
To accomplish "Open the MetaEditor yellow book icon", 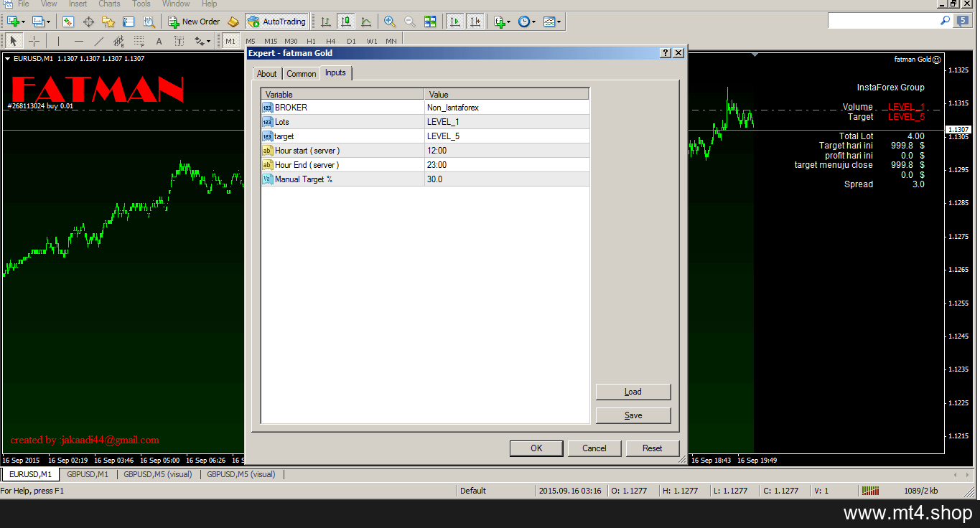I will 233,22.
